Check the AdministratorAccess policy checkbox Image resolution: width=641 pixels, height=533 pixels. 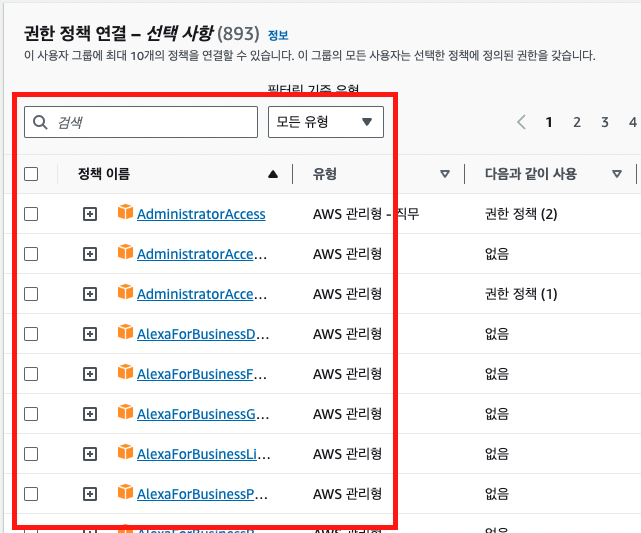point(31,214)
